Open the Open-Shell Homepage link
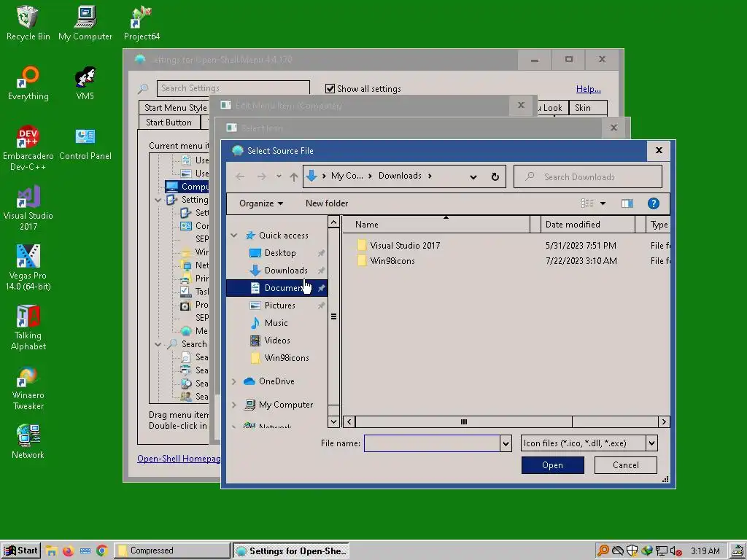The height and width of the screenshot is (560, 747). (179, 459)
